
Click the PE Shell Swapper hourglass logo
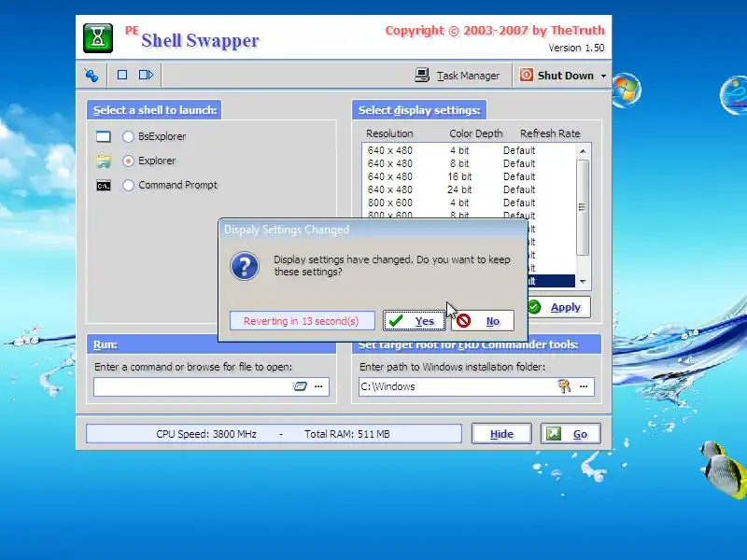click(98, 37)
